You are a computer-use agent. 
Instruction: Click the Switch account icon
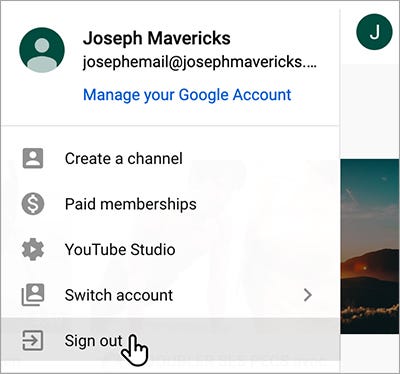[x=33, y=295]
